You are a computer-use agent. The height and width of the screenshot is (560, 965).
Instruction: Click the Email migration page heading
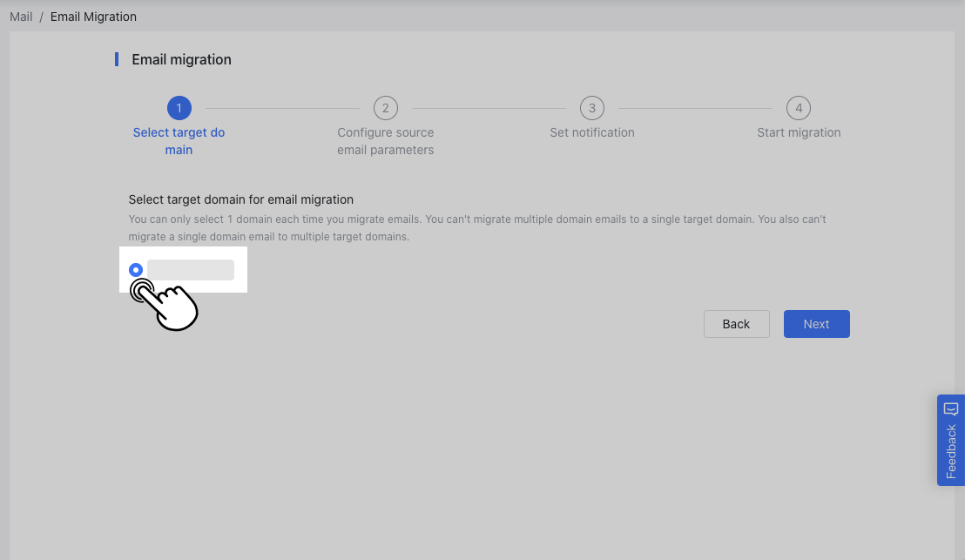click(x=180, y=58)
